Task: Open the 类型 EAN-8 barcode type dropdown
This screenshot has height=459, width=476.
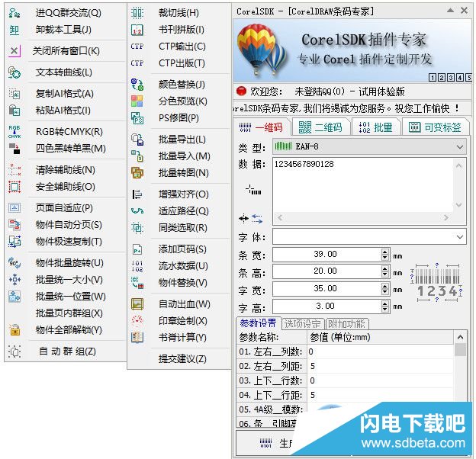Action: click(369, 147)
